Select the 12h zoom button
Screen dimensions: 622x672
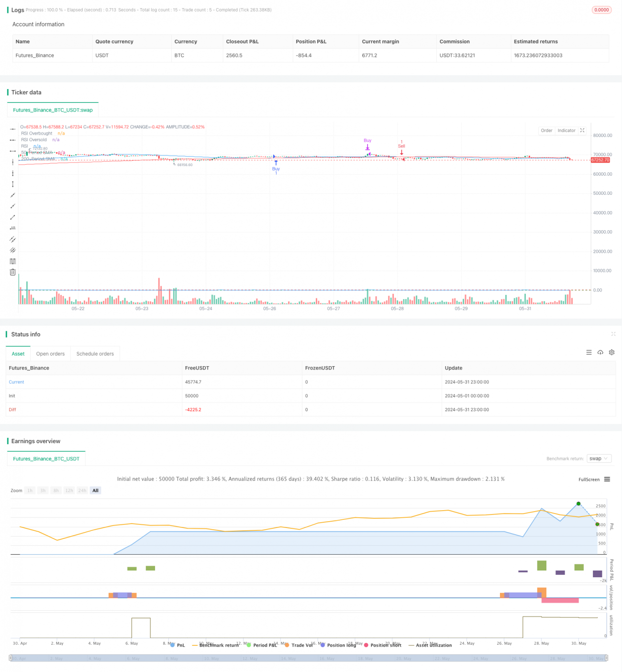pos(69,491)
